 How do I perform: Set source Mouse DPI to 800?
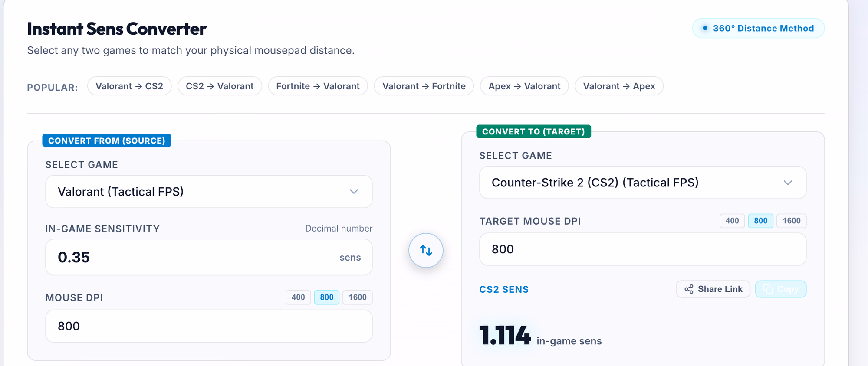(x=327, y=297)
